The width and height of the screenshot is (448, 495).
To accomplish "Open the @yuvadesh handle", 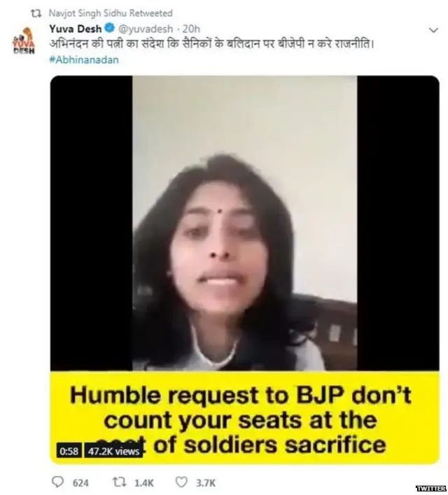I will 146,29.
